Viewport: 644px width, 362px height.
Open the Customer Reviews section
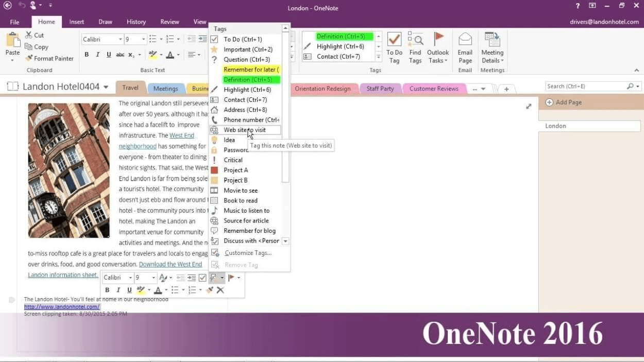434,89
